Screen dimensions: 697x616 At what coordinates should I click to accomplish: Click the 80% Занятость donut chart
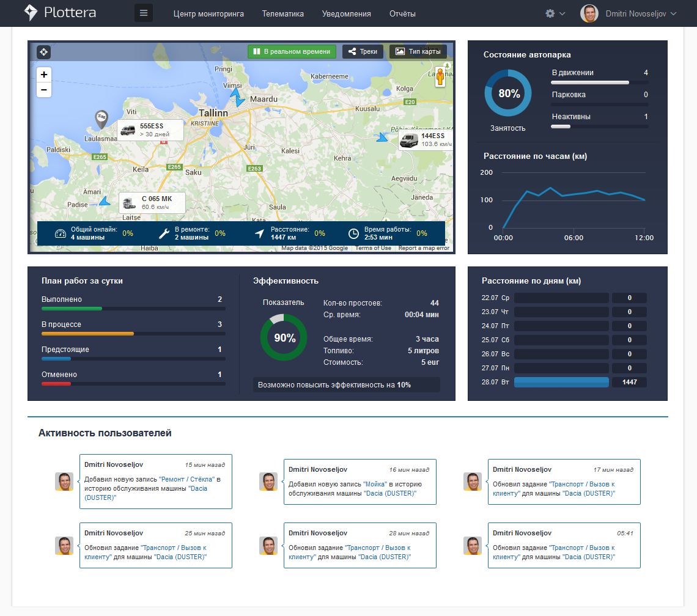point(508,93)
